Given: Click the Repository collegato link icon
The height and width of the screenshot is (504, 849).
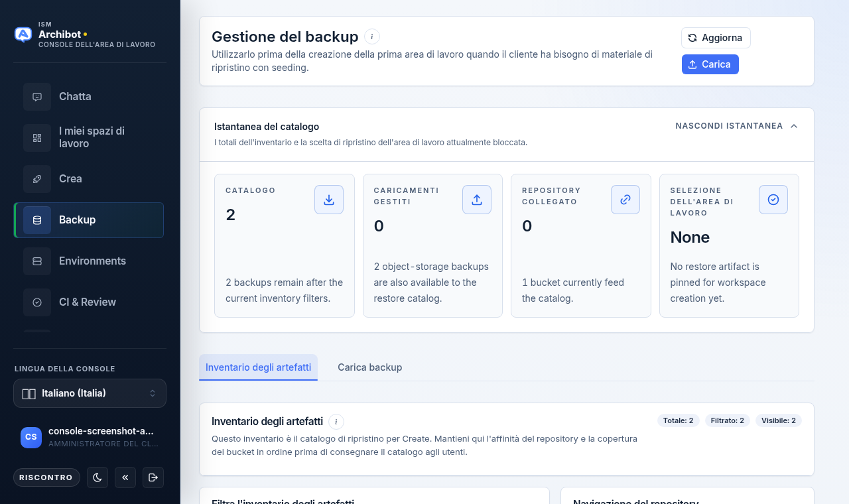Looking at the screenshot, I should (x=625, y=200).
